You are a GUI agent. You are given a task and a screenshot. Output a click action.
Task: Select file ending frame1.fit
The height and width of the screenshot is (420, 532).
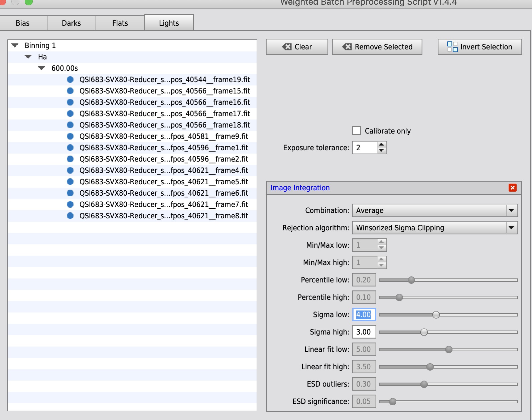click(x=132, y=148)
